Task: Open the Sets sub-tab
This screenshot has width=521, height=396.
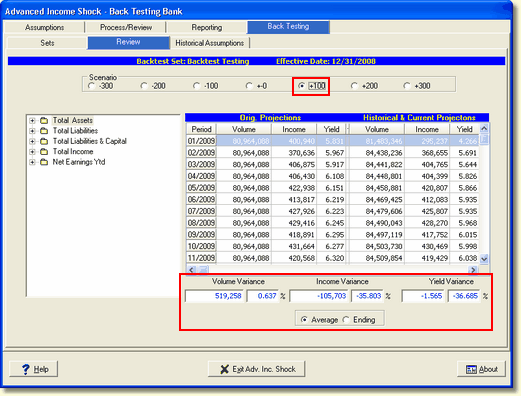Action: pos(47,43)
